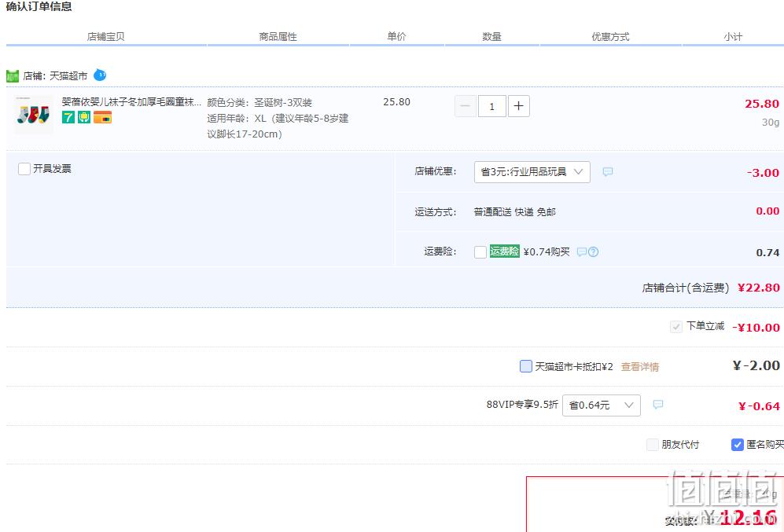Click the ¥-2.00 card deduction amount
Viewport: 784px width, 532px height.
[x=756, y=365]
